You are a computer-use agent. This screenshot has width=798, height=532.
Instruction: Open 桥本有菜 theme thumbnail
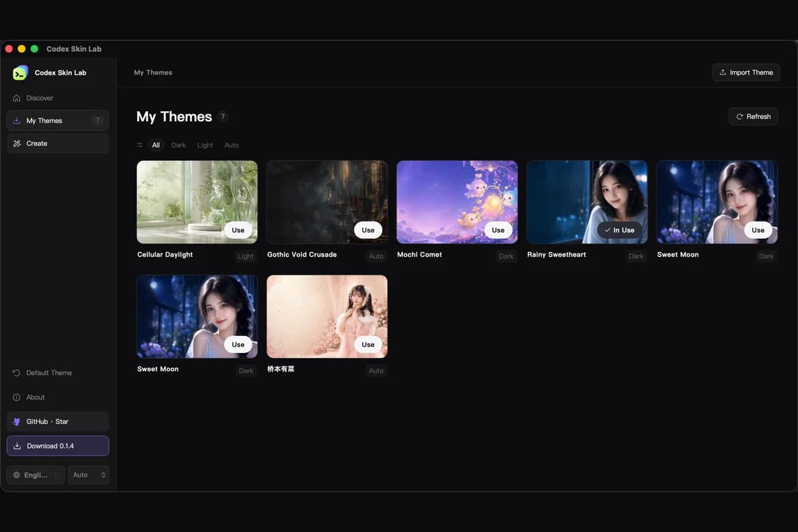pos(327,317)
